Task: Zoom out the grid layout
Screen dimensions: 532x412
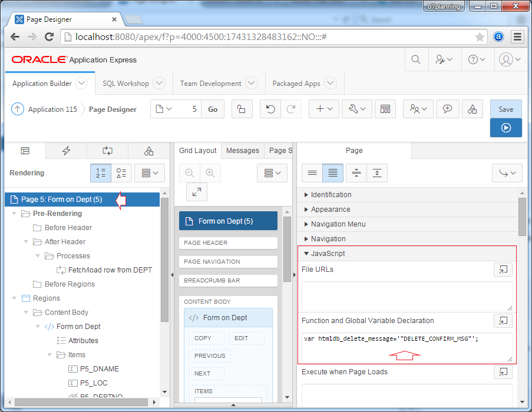Action: (x=190, y=173)
